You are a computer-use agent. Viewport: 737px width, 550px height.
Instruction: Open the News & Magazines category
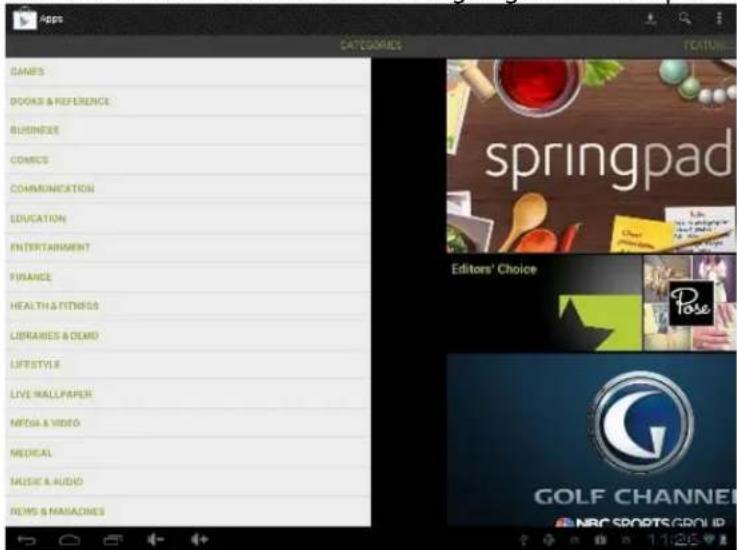coord(188,511)
